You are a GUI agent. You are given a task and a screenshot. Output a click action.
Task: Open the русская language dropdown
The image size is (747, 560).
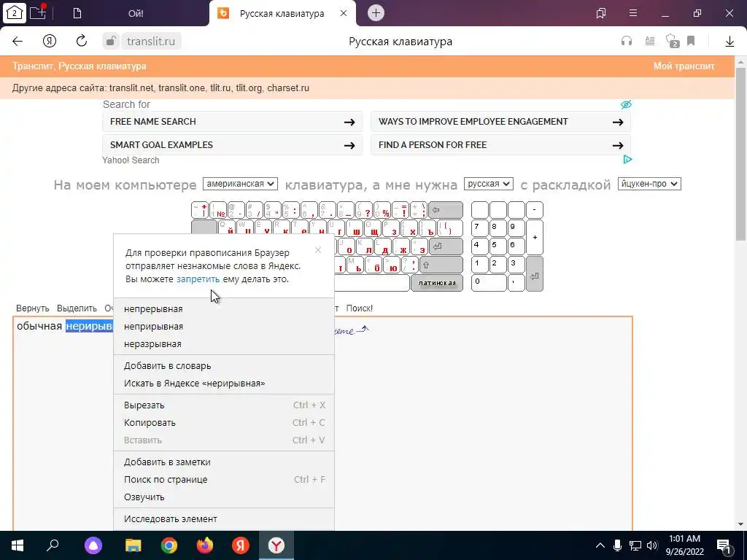click(x=488, y=184)
